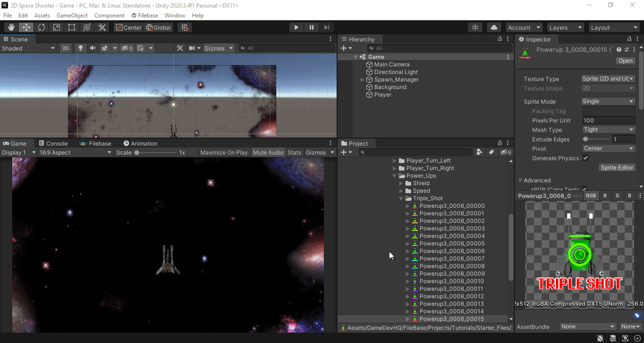The height and width of the screenshot is (343, 644).
Task: Open the custom editor tools button in main toolbar
Action: click(x=102, y=27)
